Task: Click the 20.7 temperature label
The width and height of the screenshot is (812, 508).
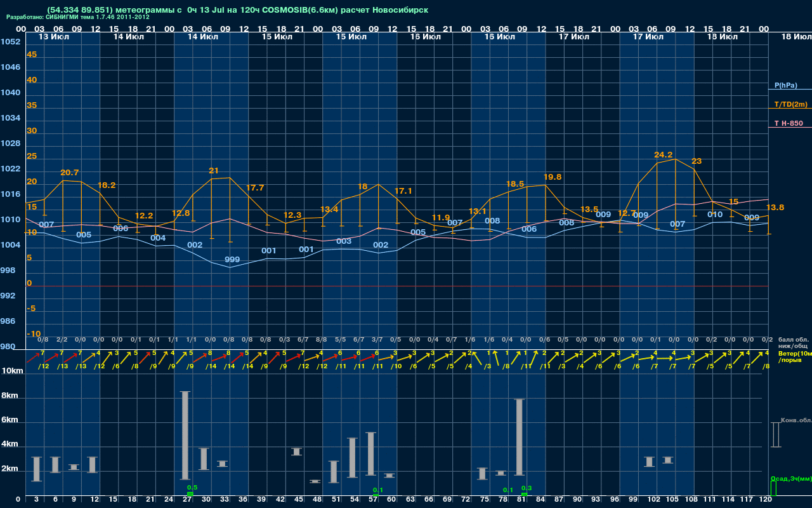Action: coord(70,173)
